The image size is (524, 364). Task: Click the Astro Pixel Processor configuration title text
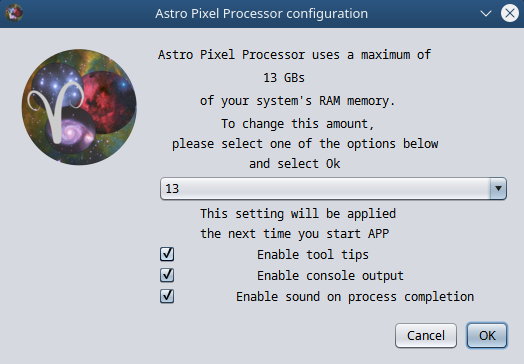point(261,14)
